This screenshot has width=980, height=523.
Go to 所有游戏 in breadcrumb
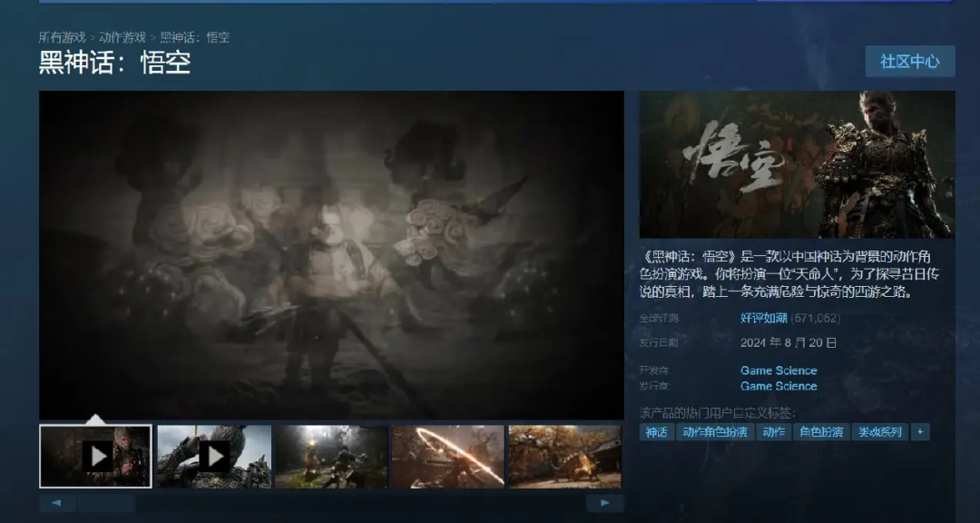62,37
